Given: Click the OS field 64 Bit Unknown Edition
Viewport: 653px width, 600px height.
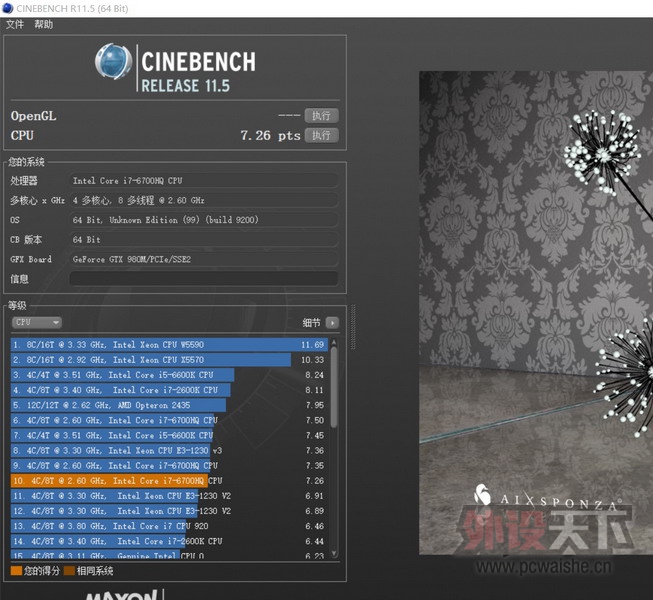Looking at the screenshot, I should [203, 220].
